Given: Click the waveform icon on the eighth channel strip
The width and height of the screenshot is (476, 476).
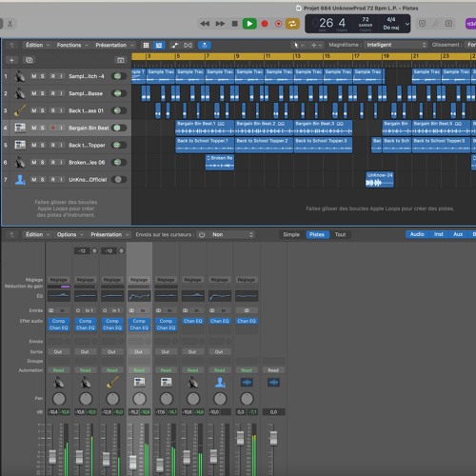Looking at the screenshot, I should [x=247, y=382].
